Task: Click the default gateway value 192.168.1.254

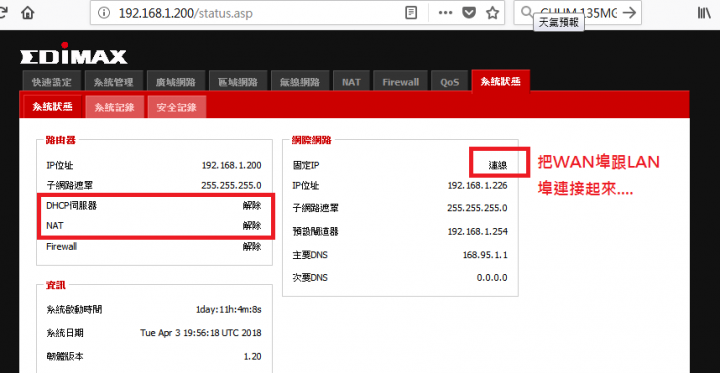Action: (x=478, y=232)
